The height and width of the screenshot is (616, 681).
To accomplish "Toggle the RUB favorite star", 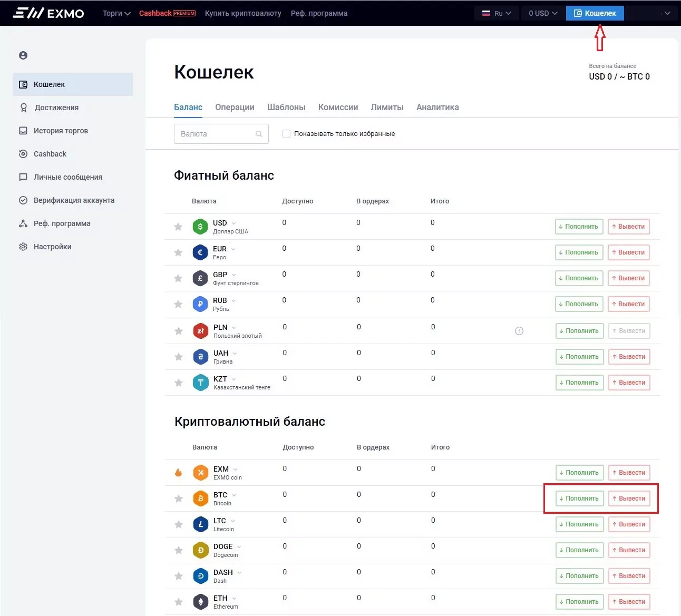I will tap(178, 304).
